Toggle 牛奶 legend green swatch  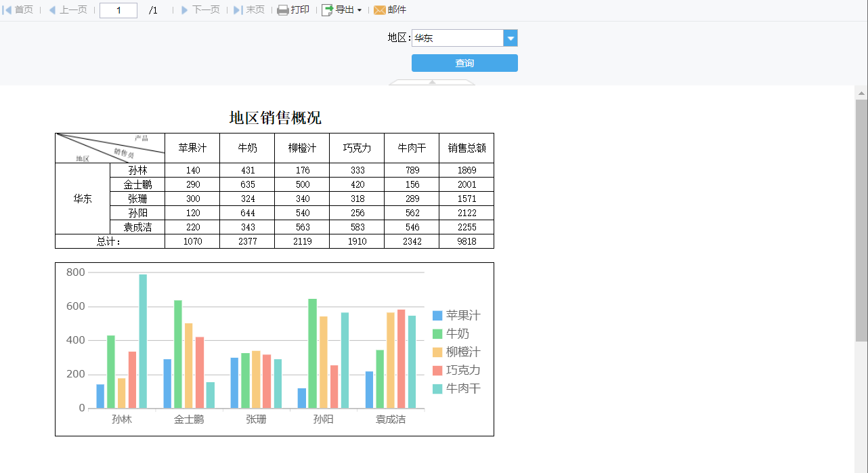[x=437, y=333]
